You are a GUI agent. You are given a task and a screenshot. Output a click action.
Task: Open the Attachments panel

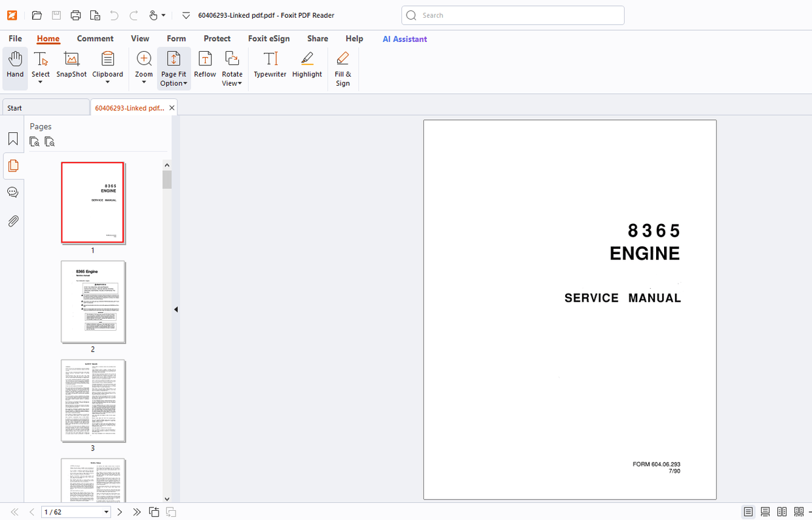(x=13, y=221)
